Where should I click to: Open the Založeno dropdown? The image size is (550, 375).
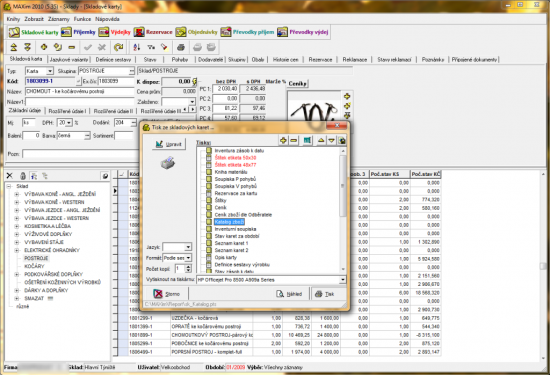click(x=192, y=102)
